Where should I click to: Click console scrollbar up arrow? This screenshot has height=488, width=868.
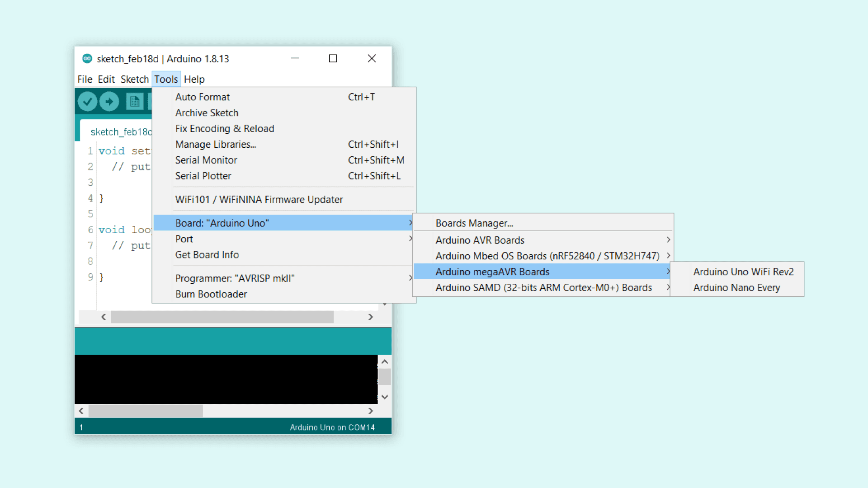coord(385,362)
